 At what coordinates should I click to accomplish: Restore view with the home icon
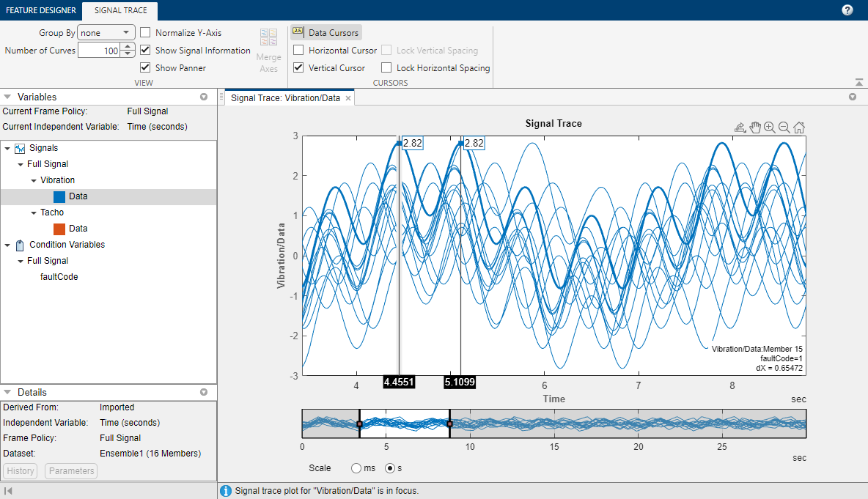pyautogui.click(x=799, y=127)
